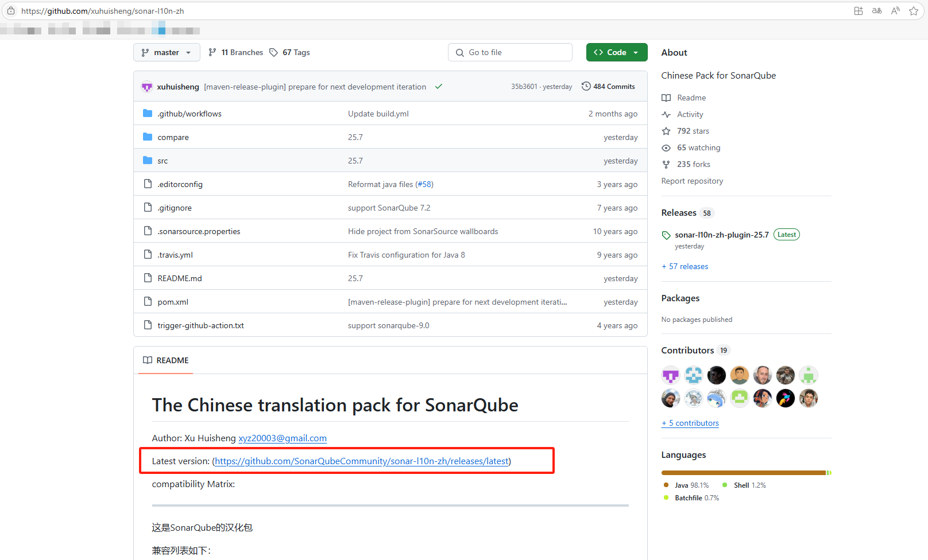Screen dimensions: 928x560
Task: Open the master branch dropdown
Action: [167, 52]
